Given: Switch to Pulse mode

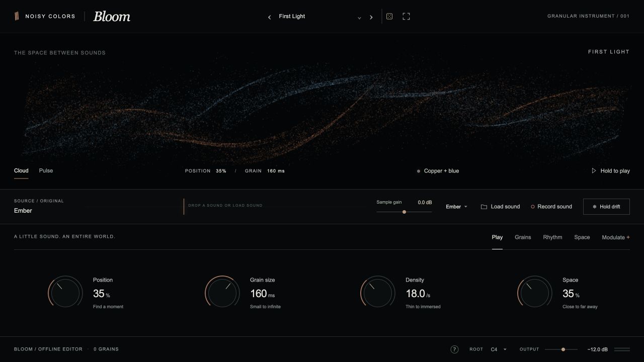Looking at the screenshot, I should [46, 170].
